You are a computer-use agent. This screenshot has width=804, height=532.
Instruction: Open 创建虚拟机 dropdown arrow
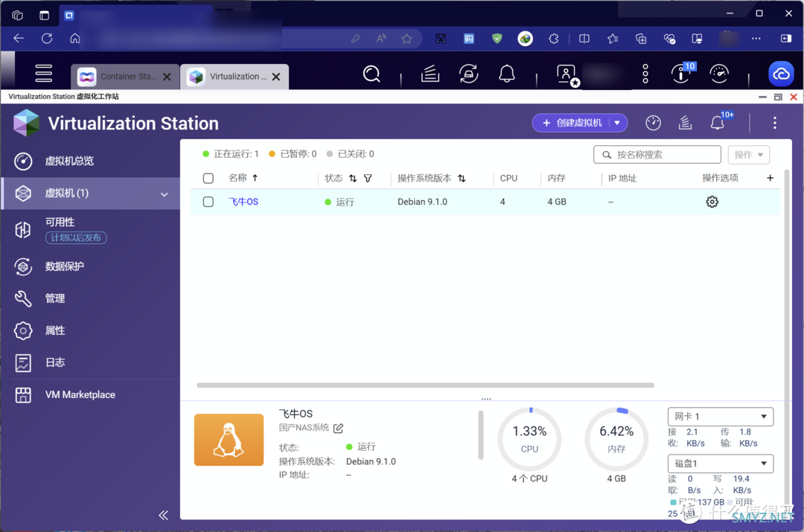tap(617, 123)
